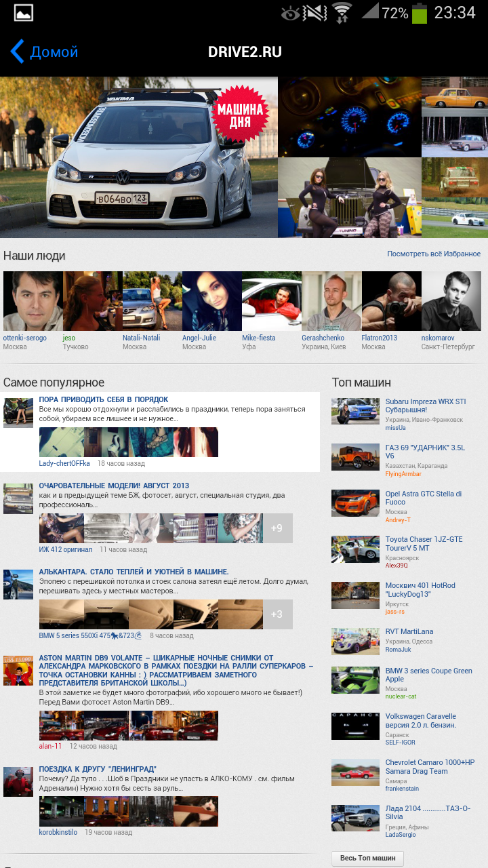Tap the back chevron next to Домой
This screenshot has width=488, height=868.
(x=18, y=52)
